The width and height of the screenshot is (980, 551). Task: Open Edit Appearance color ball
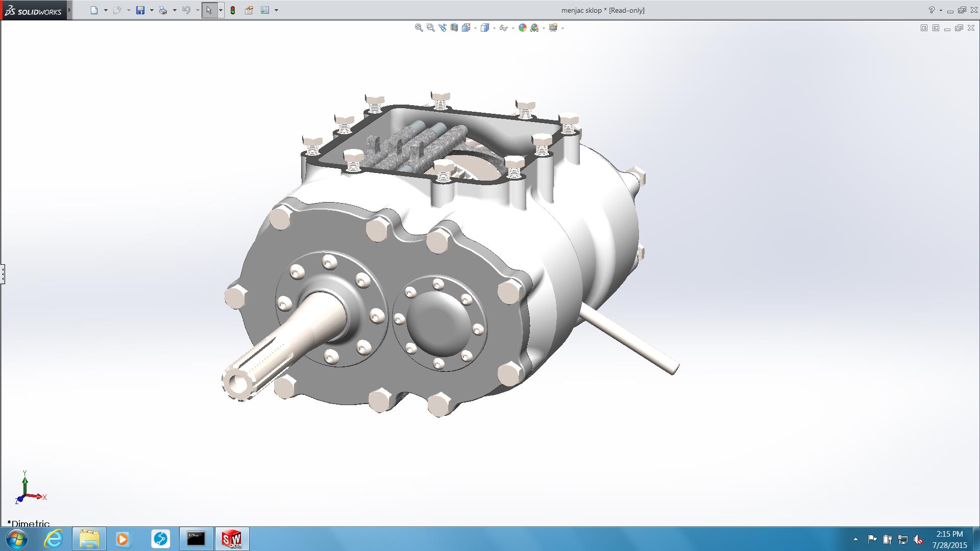522,28
